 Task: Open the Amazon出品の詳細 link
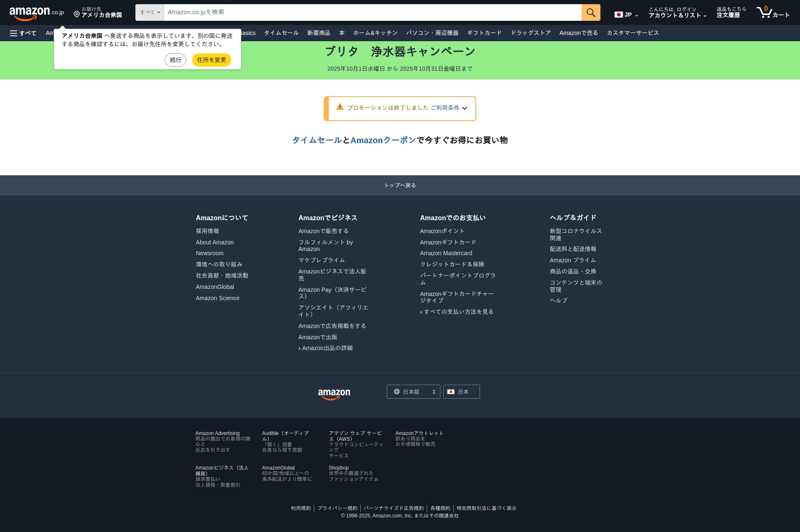(327, 348)
